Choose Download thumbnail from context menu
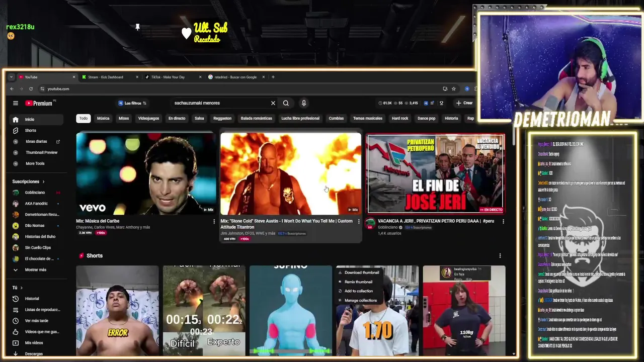The height and width of the screenshot is (362, 644). [358, 273]
